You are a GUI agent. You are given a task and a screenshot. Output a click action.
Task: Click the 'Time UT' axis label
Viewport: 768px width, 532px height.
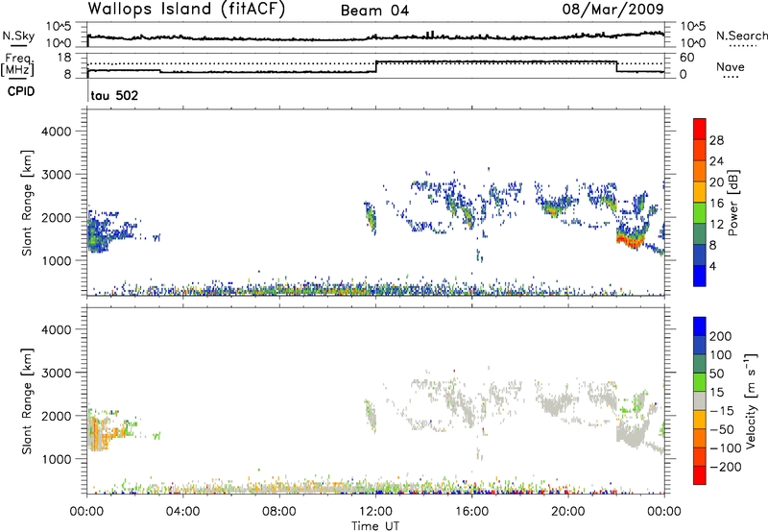(x=375, y=526)
